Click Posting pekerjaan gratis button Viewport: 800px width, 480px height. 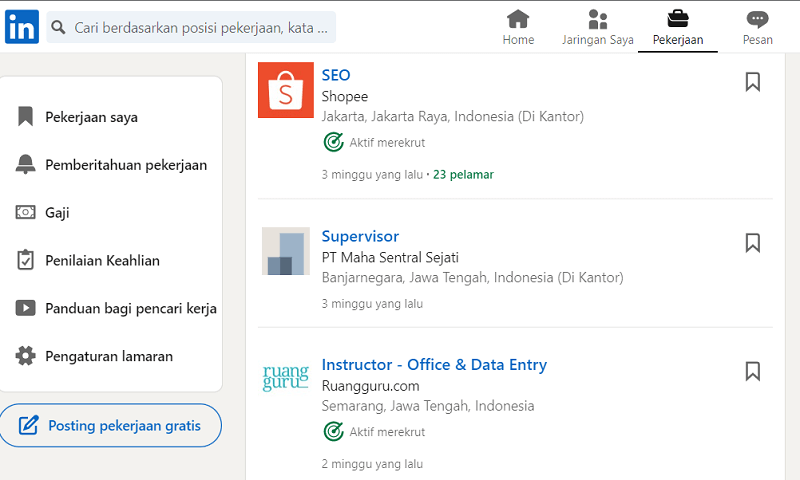tap(111, 425)
